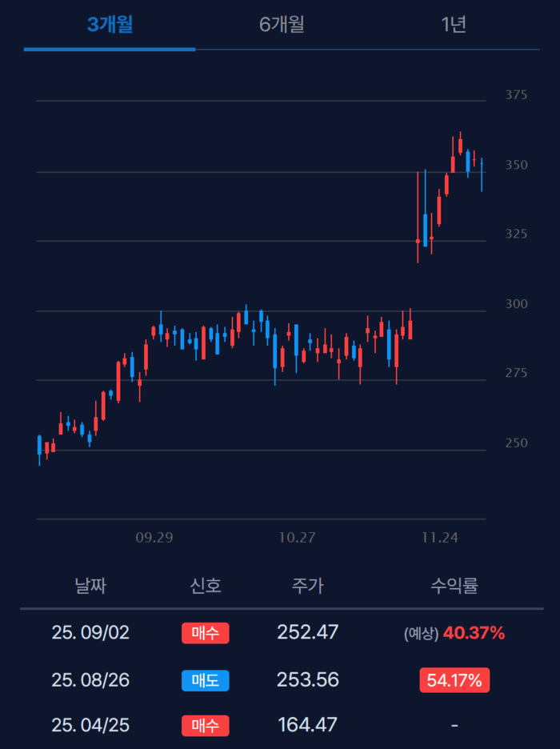
Task: Click the 25.08/26 date row
Action: coord(90,680)
